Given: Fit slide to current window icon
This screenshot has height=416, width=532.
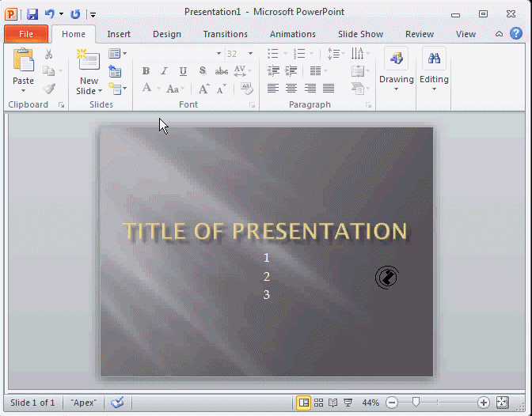Looking at the screenshot, I should (502, 403).
